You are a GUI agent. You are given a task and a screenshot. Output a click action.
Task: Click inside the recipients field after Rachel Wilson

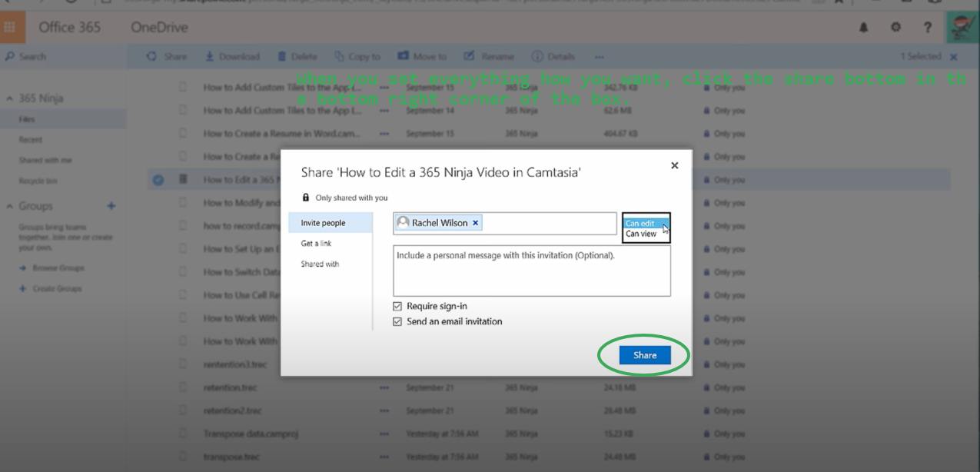click(x=549, y=223)
